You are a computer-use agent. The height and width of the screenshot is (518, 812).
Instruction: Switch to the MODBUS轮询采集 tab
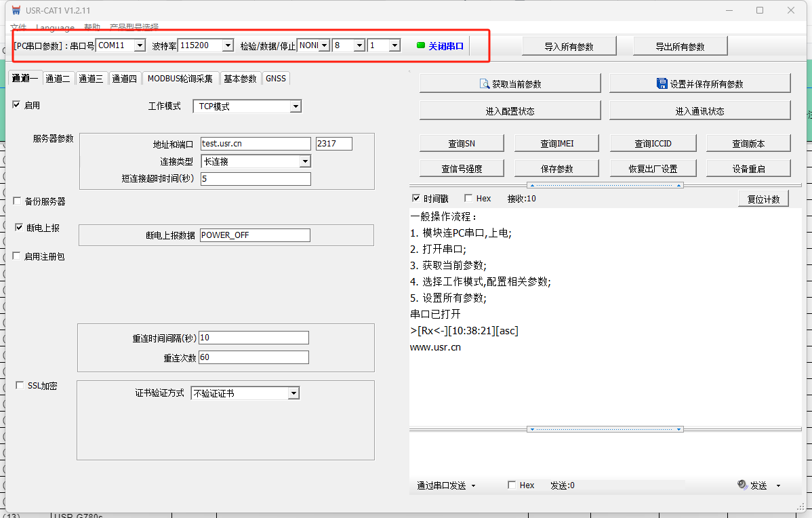tap(180, 79)
